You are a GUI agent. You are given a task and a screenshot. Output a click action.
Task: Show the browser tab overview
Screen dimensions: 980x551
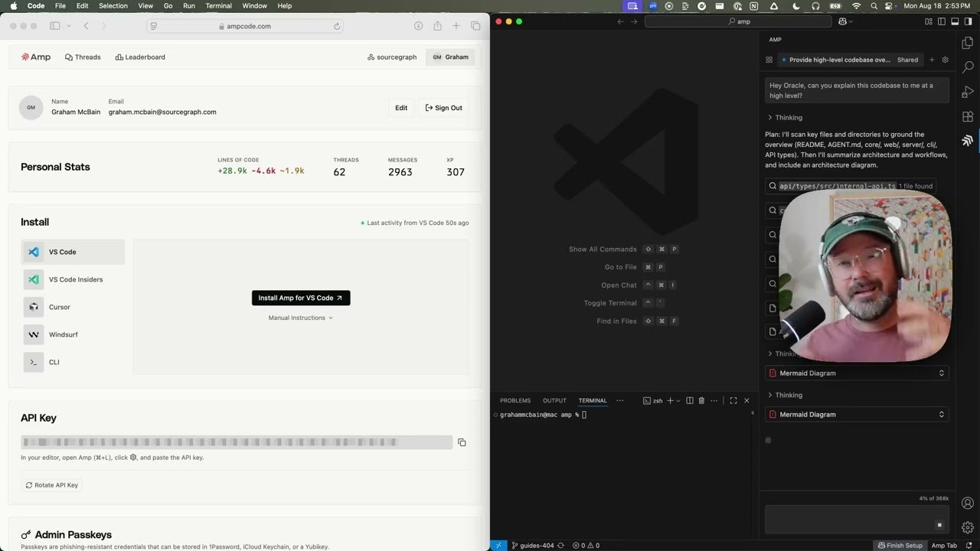tap(475, 26)
